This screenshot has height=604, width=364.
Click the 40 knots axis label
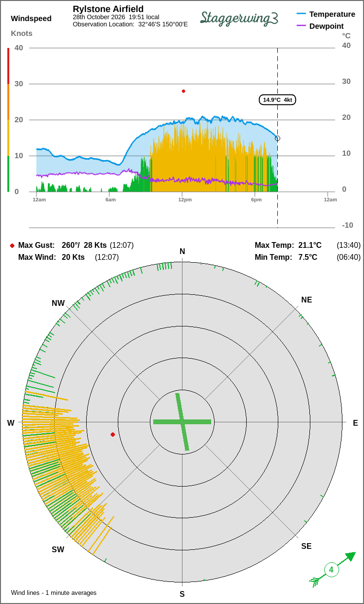(x=19, y=47)
